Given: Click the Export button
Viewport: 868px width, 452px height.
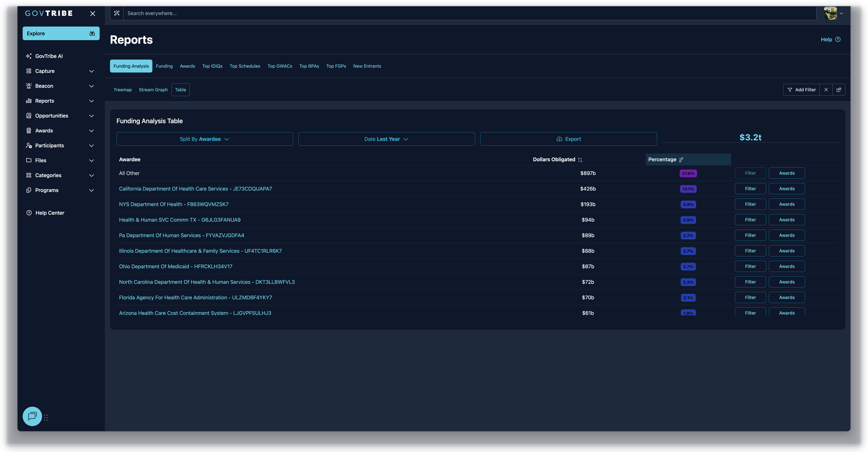Looking at the screenshot, I should click(568, 139).
